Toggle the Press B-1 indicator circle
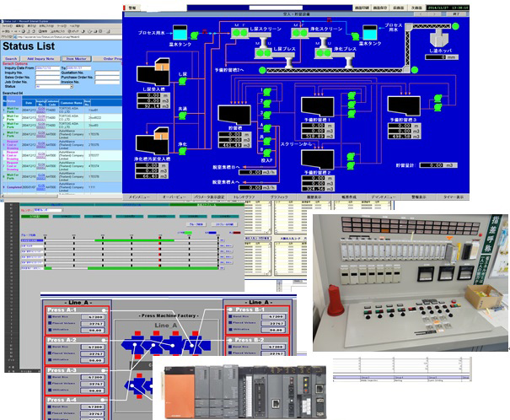The image size is (510, 420). coord(230,310)
